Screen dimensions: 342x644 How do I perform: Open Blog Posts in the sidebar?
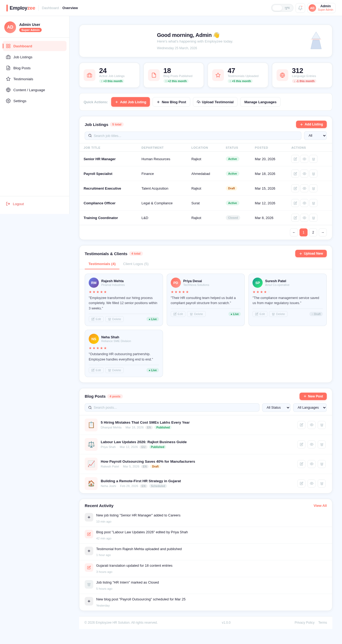[34, 68]
